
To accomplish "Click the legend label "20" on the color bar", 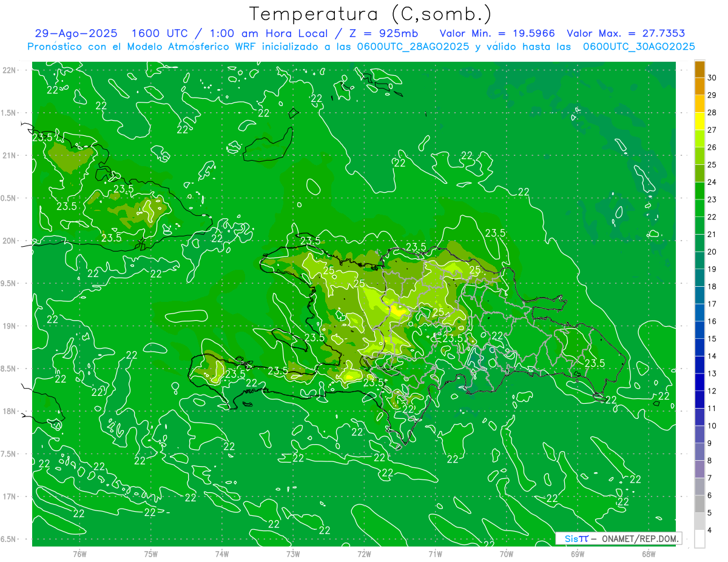I will coord(712,252).
